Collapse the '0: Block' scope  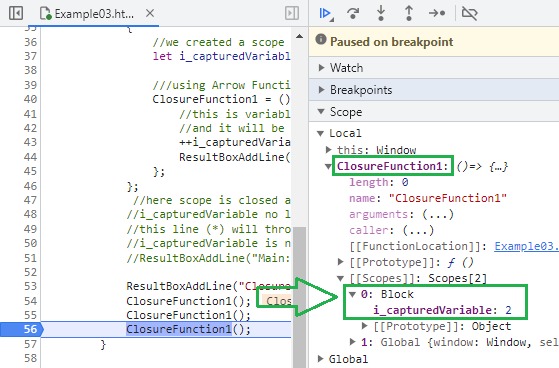pos(353,294)
